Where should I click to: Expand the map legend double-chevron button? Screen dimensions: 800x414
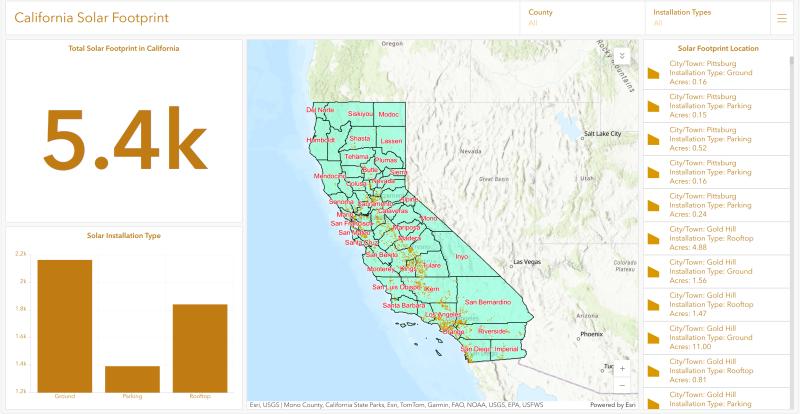(622, 56)
